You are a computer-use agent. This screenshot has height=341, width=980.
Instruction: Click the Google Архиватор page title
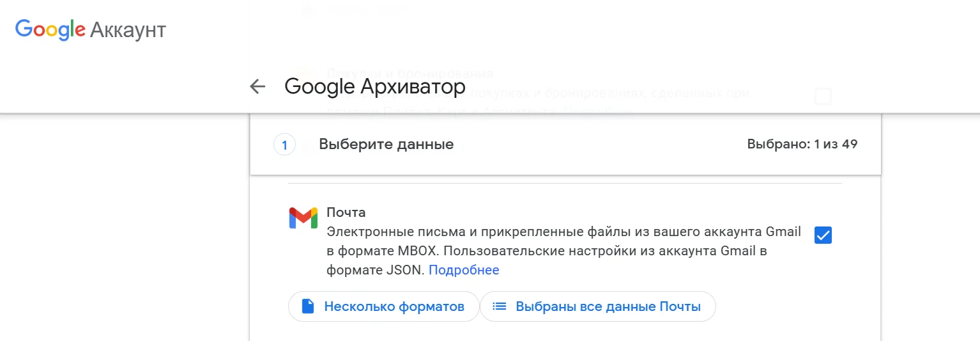[x=374, y=86]
